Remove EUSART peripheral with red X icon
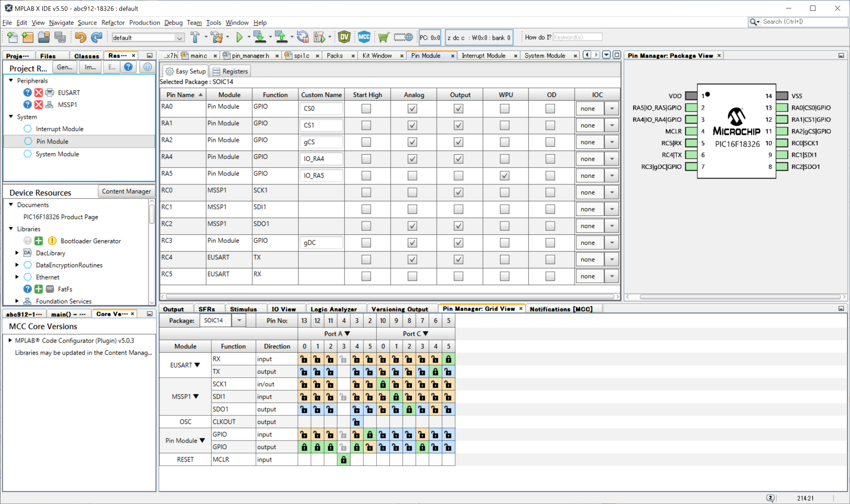 [38, 93]
